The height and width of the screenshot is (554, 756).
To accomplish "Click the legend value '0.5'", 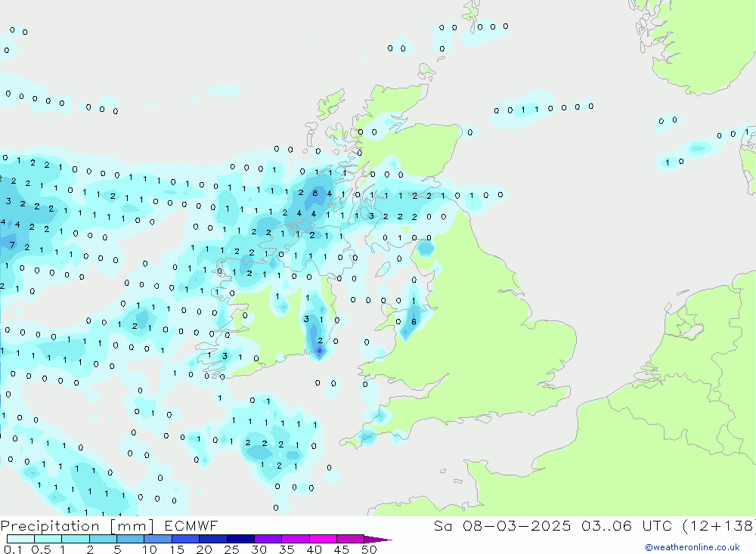I will click(x=41, y=549).
